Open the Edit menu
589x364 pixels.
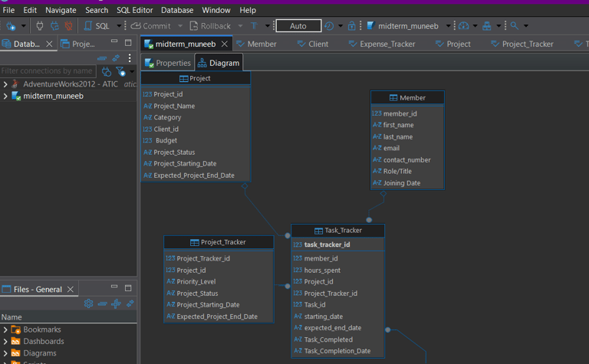(x=30, y=10)
